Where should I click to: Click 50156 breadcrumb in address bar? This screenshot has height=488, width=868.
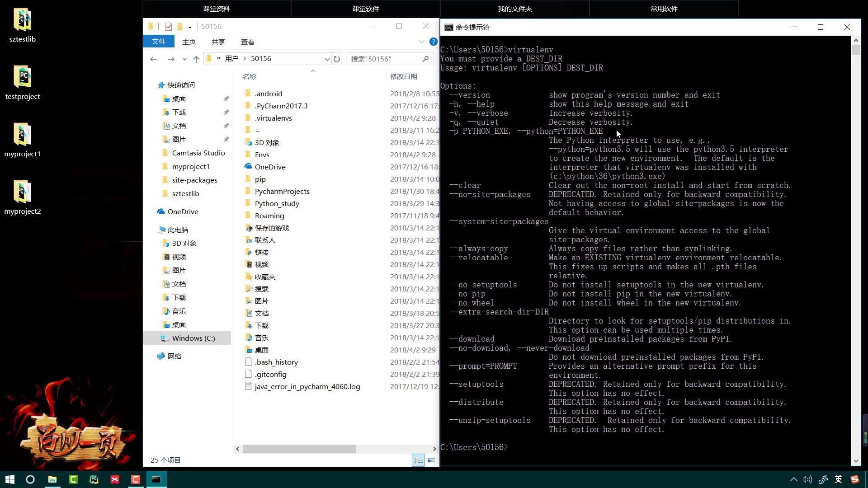click(261, 59)
